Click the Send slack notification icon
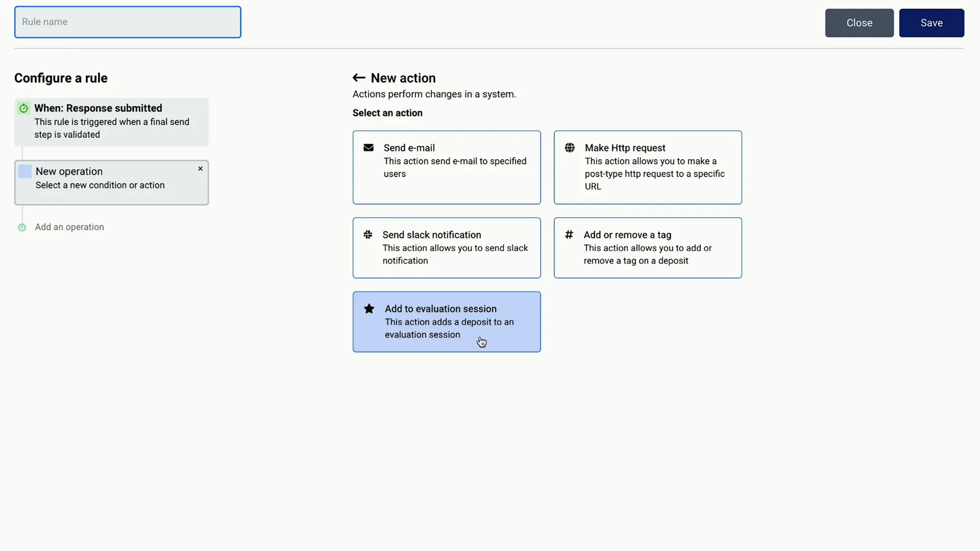 pyautogui.click(x=368, y=235)
